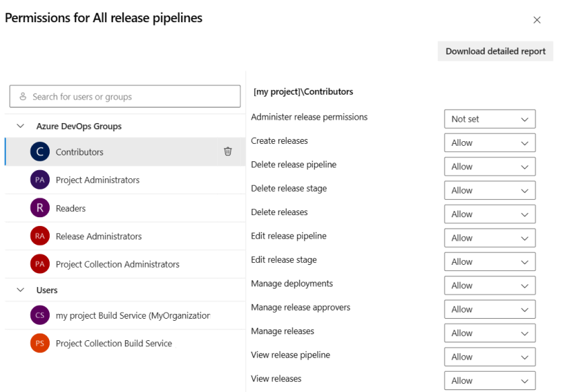Viewport: 563px width, 392px height.
Task: Select the Project Collection Build Service avatar
Action: pos(38,343)
